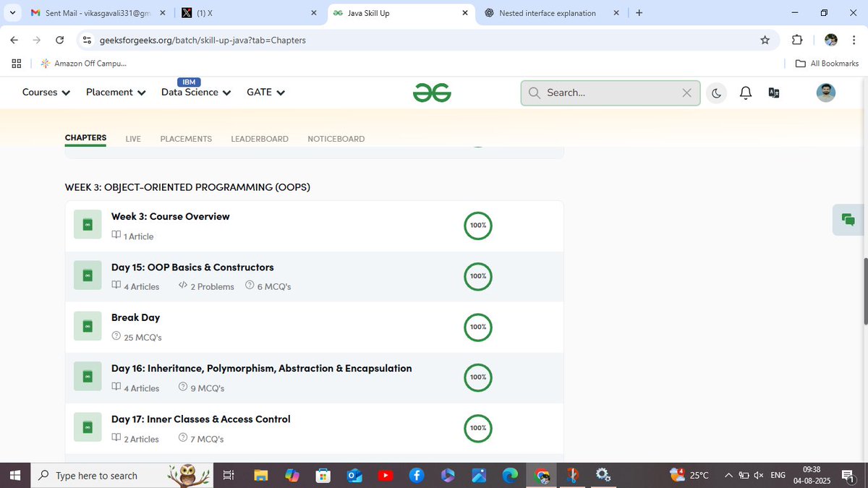
Task: Click 2 Problems under Day 15
Action: coord(206,286)
